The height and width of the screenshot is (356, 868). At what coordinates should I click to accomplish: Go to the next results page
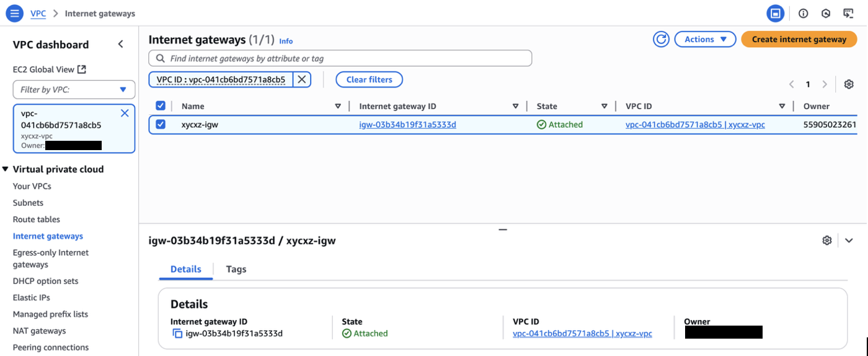(x=824, y=84)
